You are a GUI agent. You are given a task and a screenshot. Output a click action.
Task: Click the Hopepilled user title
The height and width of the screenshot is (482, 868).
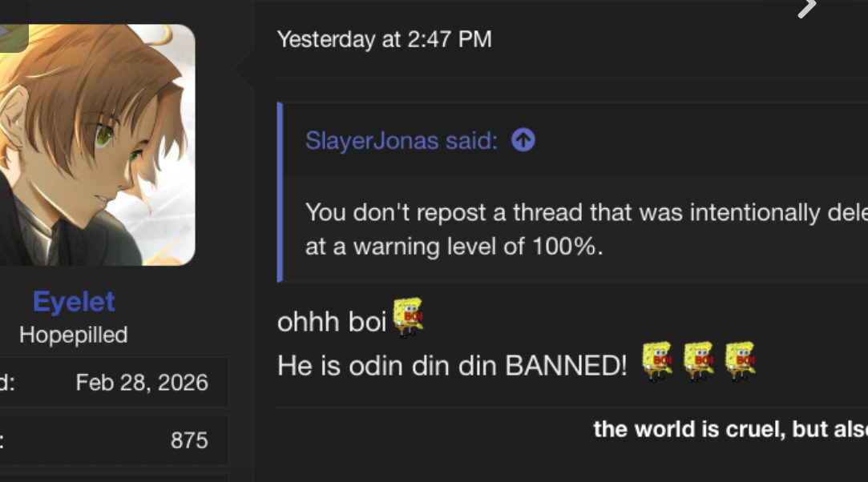(x=74, y=335)
